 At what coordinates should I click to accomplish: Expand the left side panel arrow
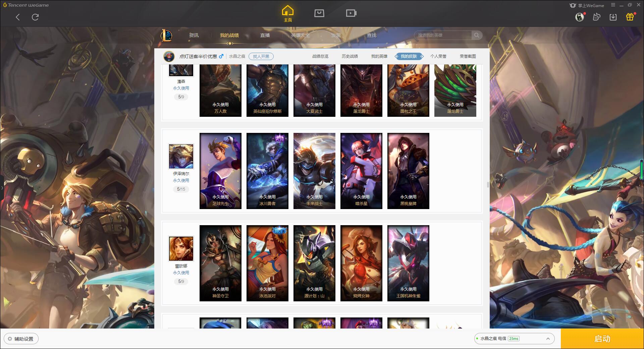pyautogui.click(x=2, y=188)
